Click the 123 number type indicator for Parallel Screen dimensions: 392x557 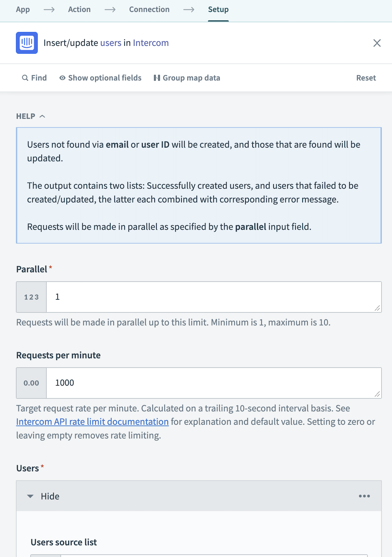point(31,297)
